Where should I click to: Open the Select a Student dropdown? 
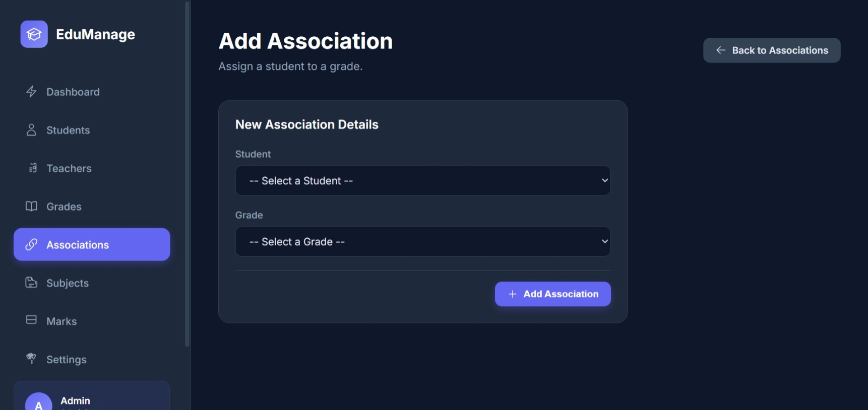422,181
